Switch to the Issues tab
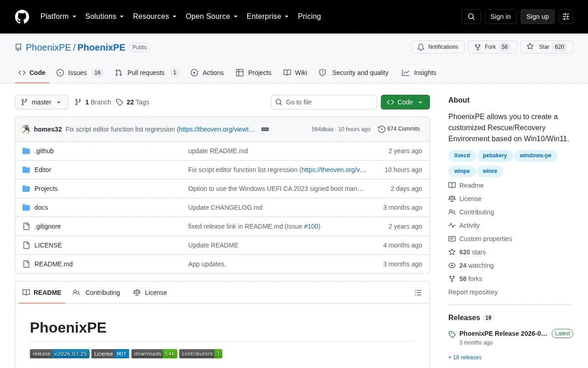This screenshot has height=368, width=588. pyautogui.click(x=80, y=73)
